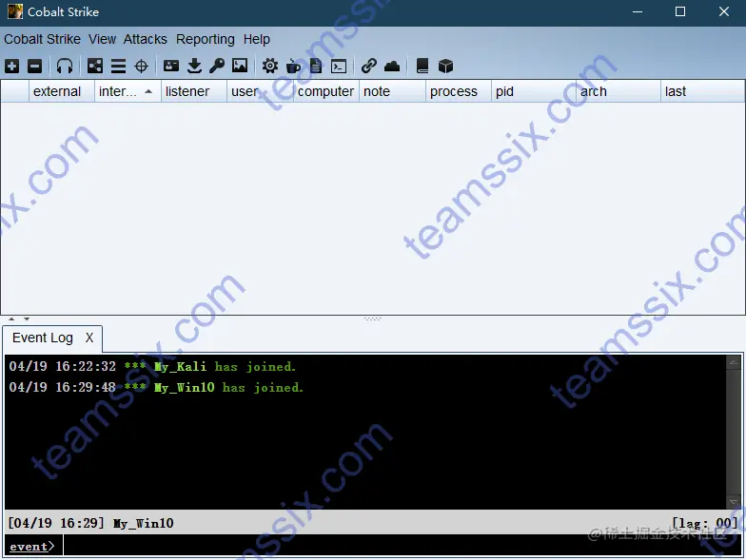746x560 pixels.
Task: Click the terminal scripted web delivery icon
Action: (x=339, y=67)
